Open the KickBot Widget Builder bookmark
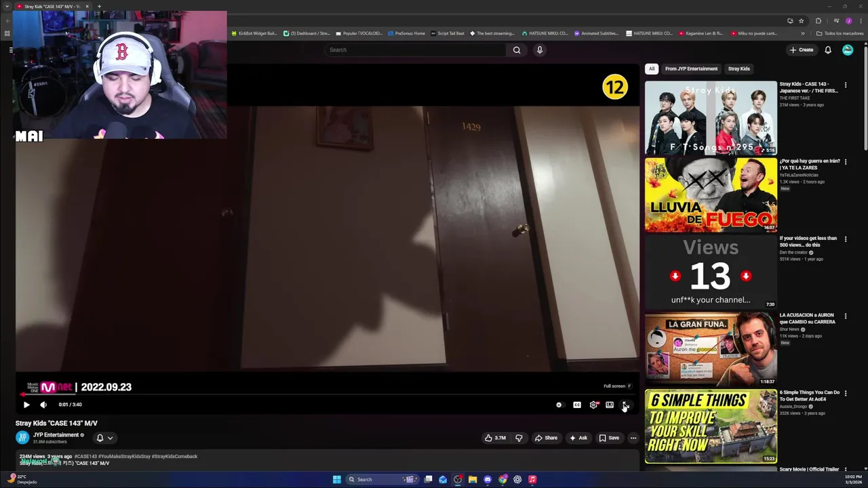The image size is (868, 488). pyautogui.click(x=254, y=33)
